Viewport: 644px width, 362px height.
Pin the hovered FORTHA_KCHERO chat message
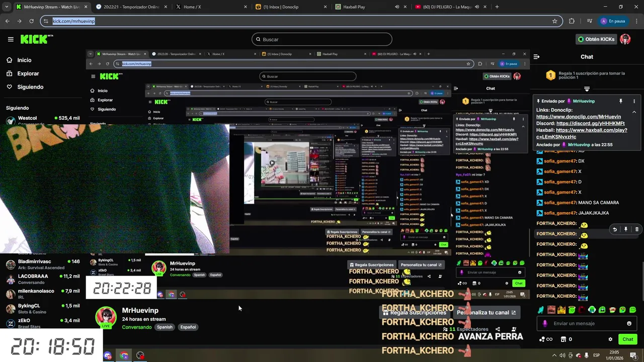point(626,229)
